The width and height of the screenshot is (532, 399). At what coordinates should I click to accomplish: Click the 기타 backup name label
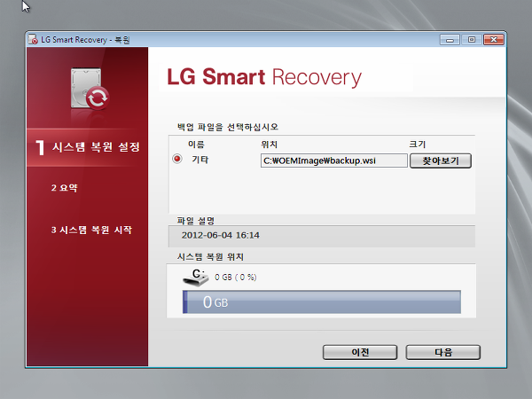click(x=200, y=160)
